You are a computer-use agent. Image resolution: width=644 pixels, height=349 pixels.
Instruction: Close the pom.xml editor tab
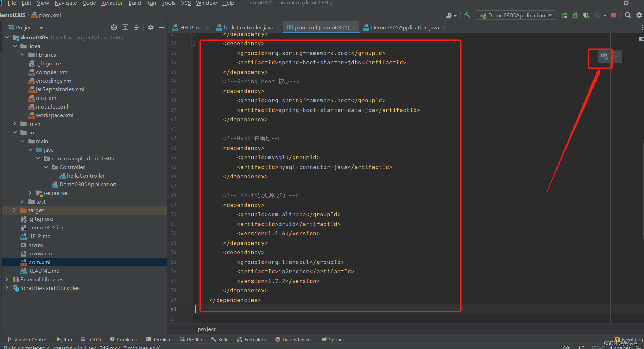point(354,27)
